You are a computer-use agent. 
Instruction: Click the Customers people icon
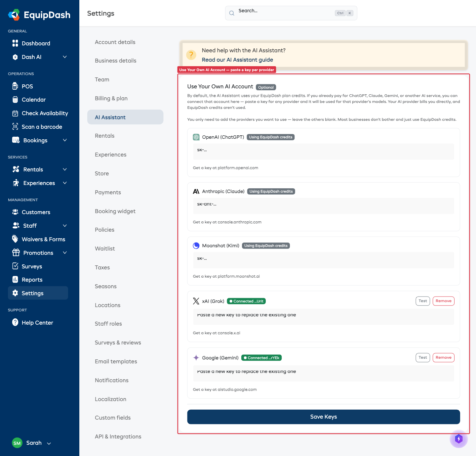coord(15,212)
